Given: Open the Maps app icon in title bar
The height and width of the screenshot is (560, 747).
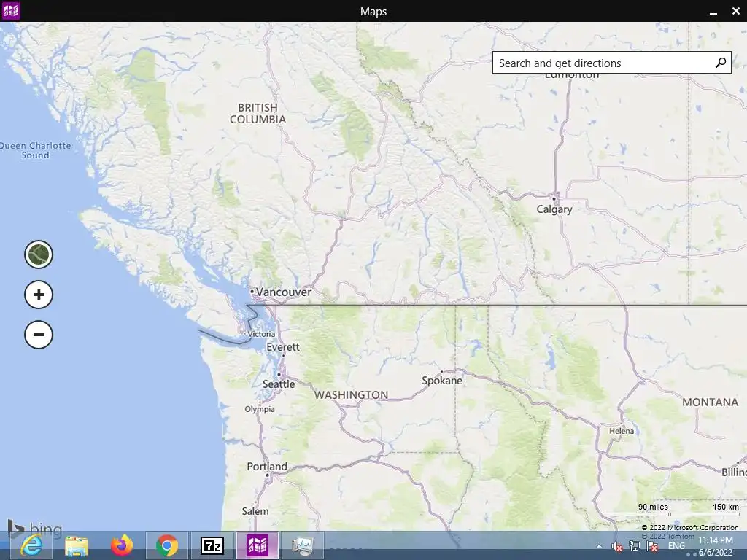Looking at the screenshot, I should coord(10,10).
